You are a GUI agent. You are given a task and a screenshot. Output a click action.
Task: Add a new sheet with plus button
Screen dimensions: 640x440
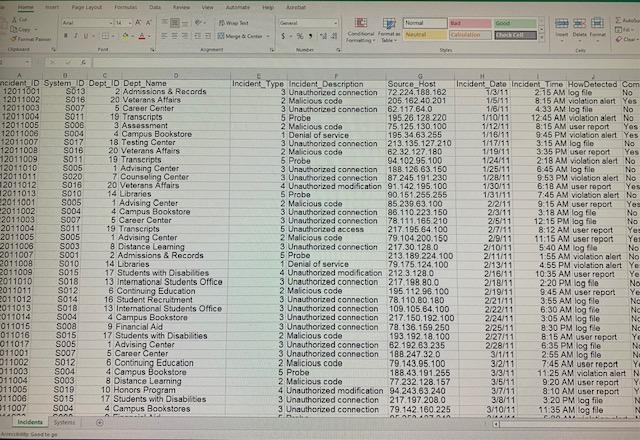(x=100, y=423)
